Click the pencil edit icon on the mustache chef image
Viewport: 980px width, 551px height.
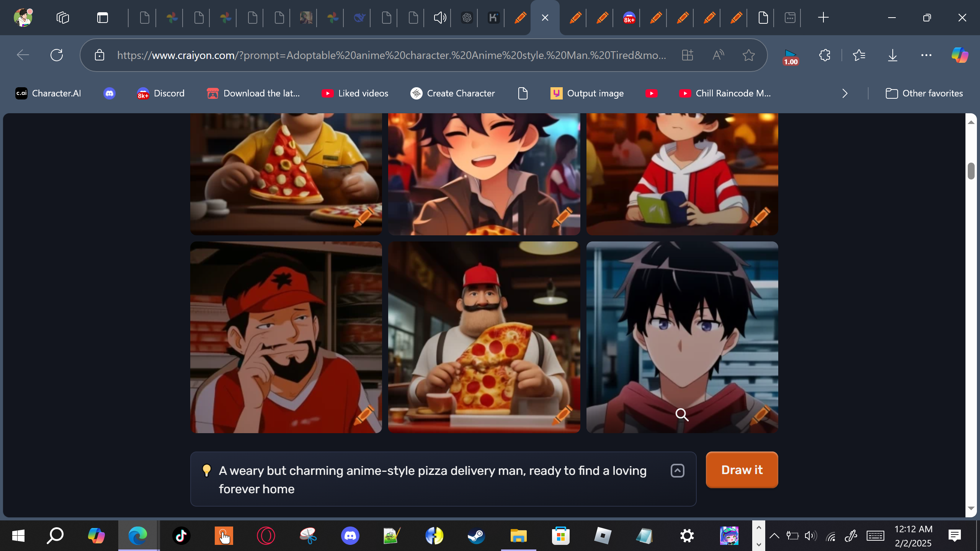coord(562,415)
